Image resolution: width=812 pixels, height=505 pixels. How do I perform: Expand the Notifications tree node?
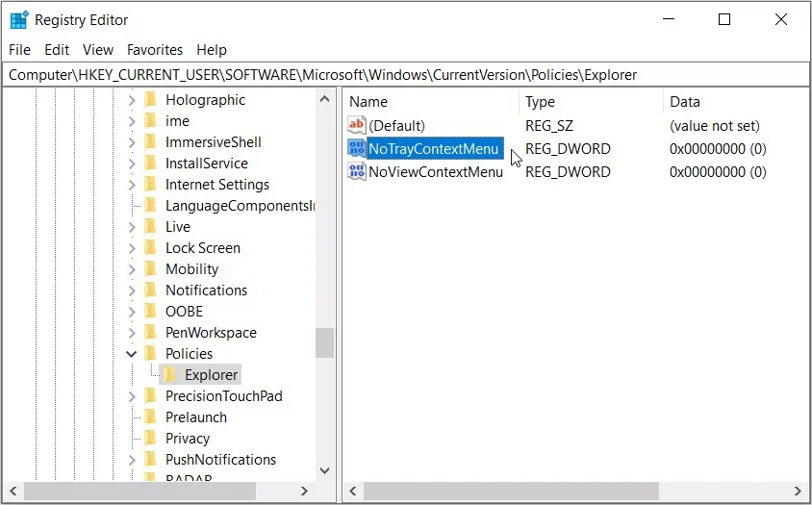pos(132,290)
